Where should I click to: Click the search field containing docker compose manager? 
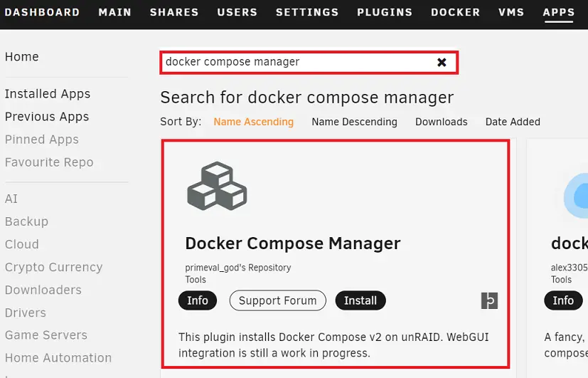(x=309, y=63)
